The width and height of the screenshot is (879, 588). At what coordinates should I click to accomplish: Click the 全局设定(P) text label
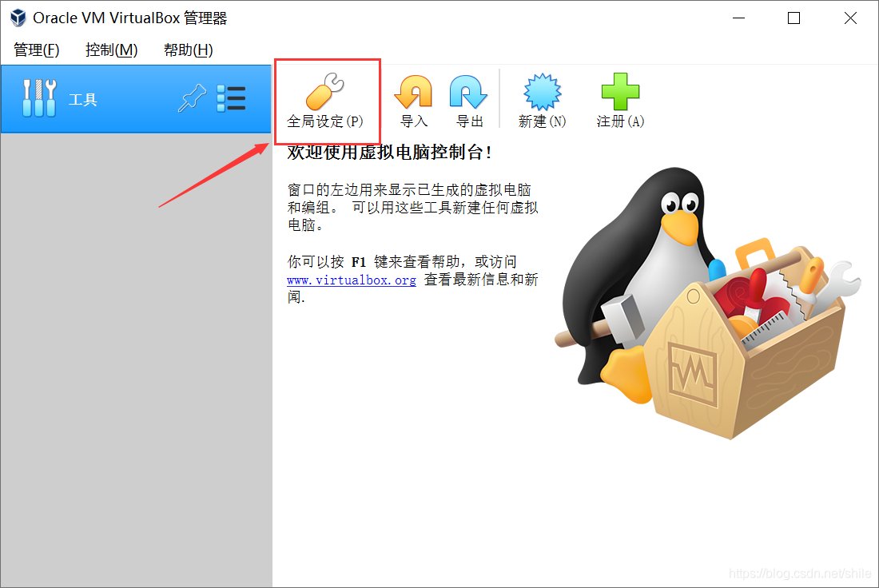(324, 121)
